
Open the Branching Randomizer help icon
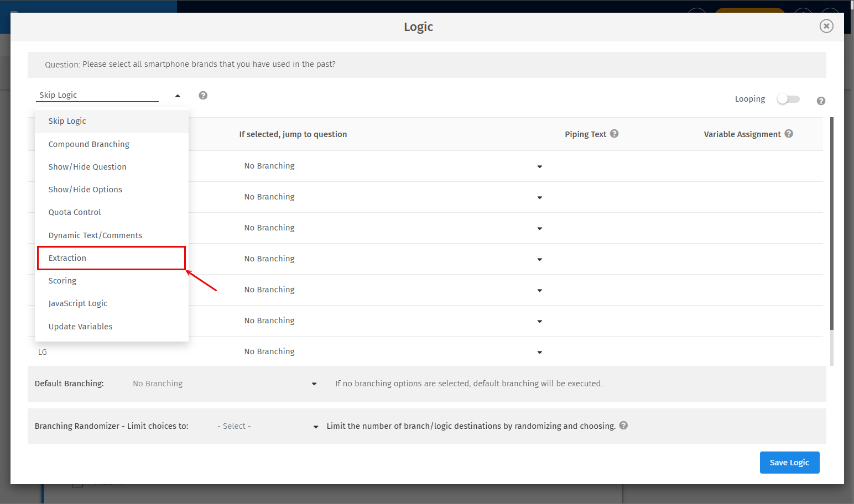pyautogui.click(x=623, y=426)
